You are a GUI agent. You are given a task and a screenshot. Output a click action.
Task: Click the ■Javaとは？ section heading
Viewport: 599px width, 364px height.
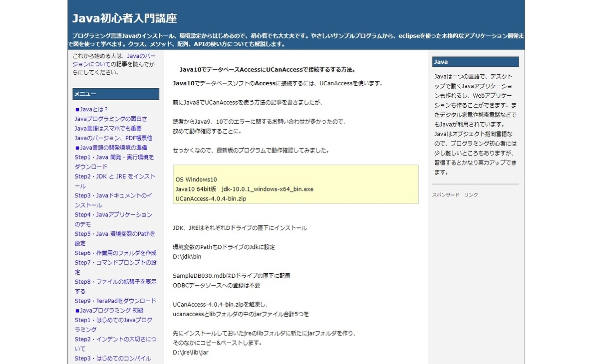pyautogui.click(x=91, y=109)
